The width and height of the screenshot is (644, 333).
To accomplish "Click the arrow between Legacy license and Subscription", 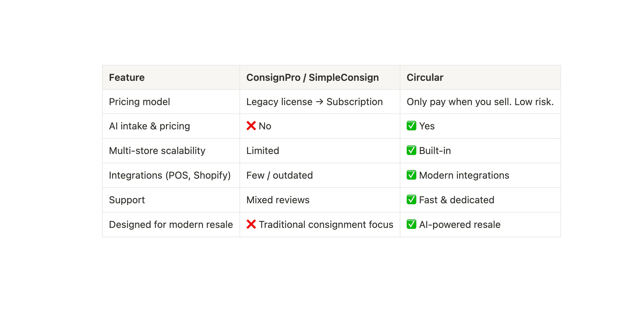I will pyautogui.click(x=319, y=102).
